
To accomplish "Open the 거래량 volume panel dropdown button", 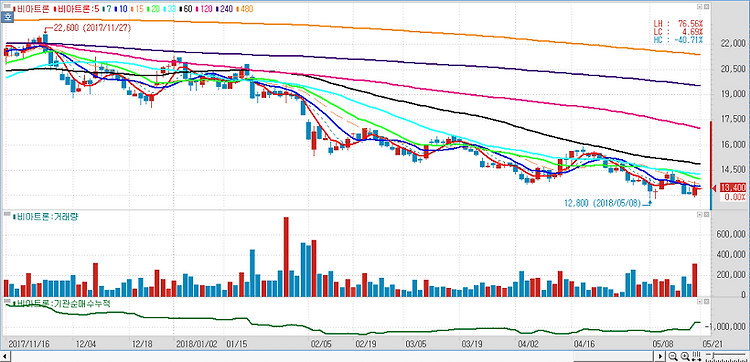I will point(700,216).
